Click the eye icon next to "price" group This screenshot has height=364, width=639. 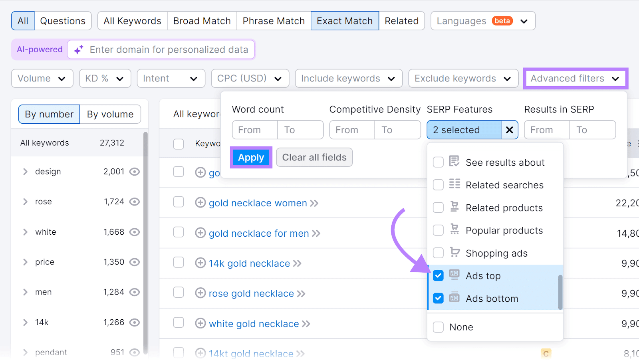pyautogui.click(x=134, y=262)
